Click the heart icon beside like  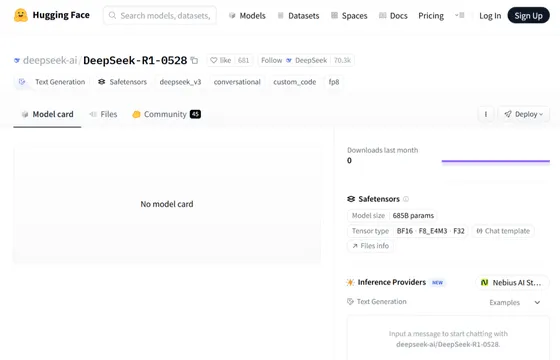(x=214, y=60)
